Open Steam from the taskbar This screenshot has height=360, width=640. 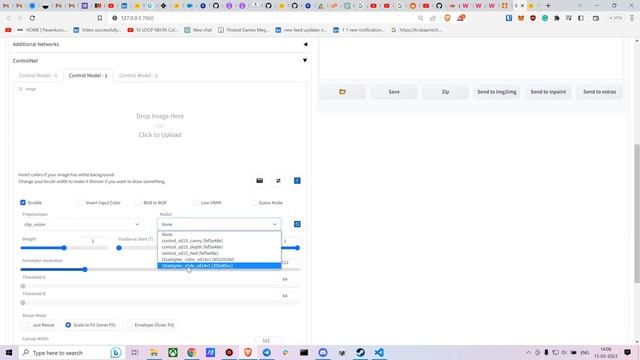click(x=360, y=352)
